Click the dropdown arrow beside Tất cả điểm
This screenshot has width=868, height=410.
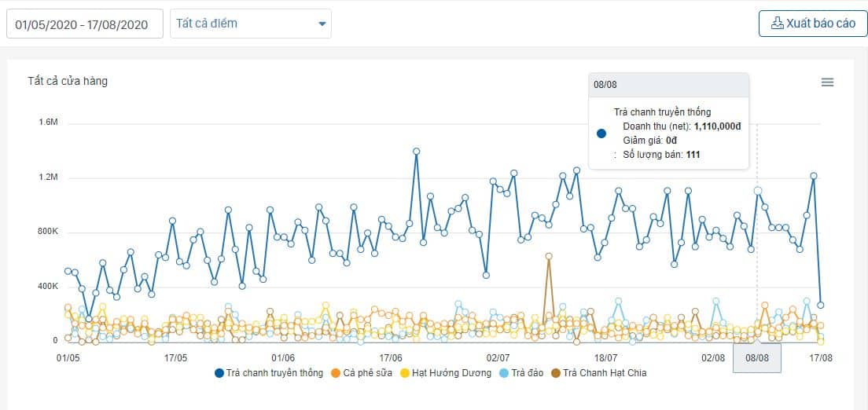point(322,24)
